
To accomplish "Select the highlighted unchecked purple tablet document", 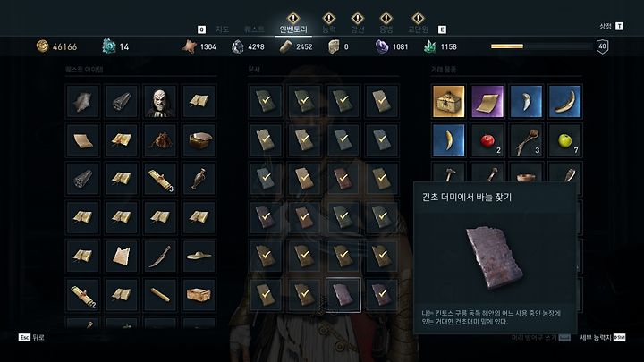I will tap(343, 295).
